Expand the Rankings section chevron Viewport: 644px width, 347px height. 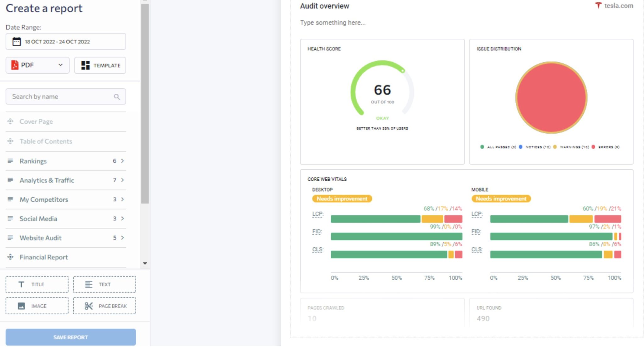[123, 161]
